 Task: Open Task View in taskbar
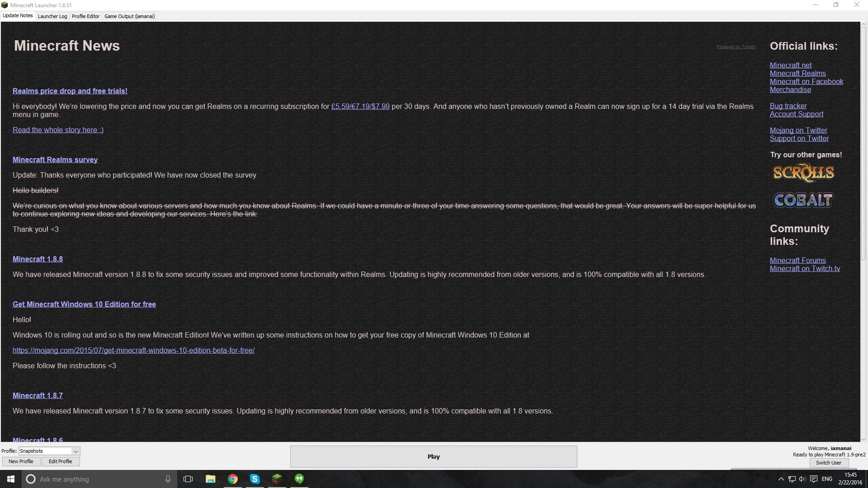[x=188, y=479]
